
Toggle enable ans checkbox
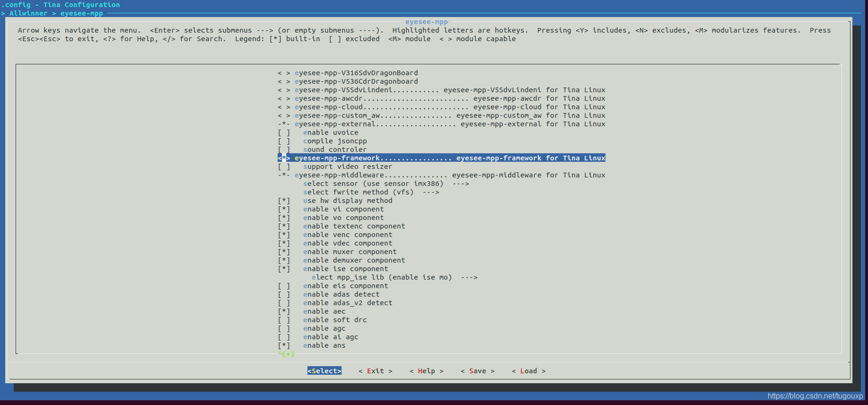click(x=284, y=345)
